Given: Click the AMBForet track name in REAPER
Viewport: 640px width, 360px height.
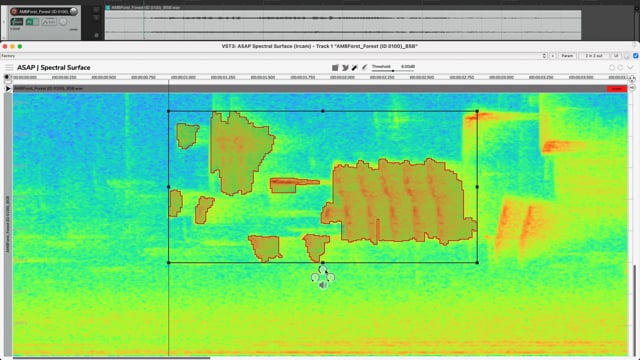Looking at the screenshot, I should [44, 11].
